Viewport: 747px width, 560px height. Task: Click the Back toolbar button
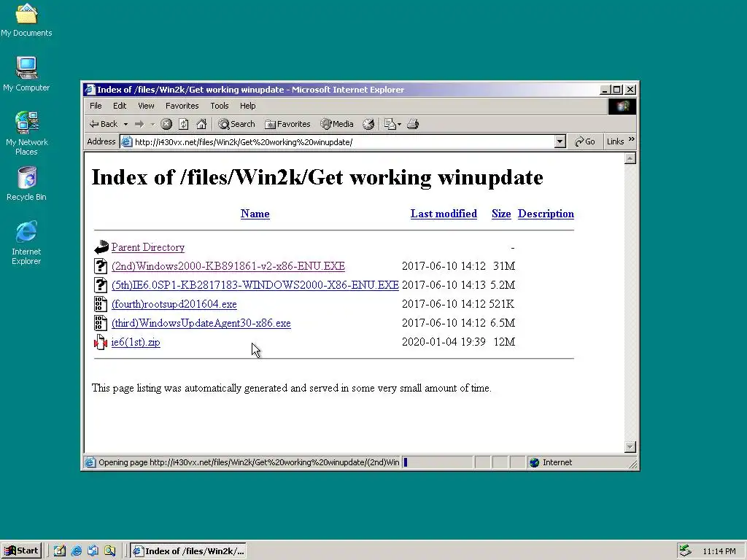pyautogui.click(x=104, y=124)
